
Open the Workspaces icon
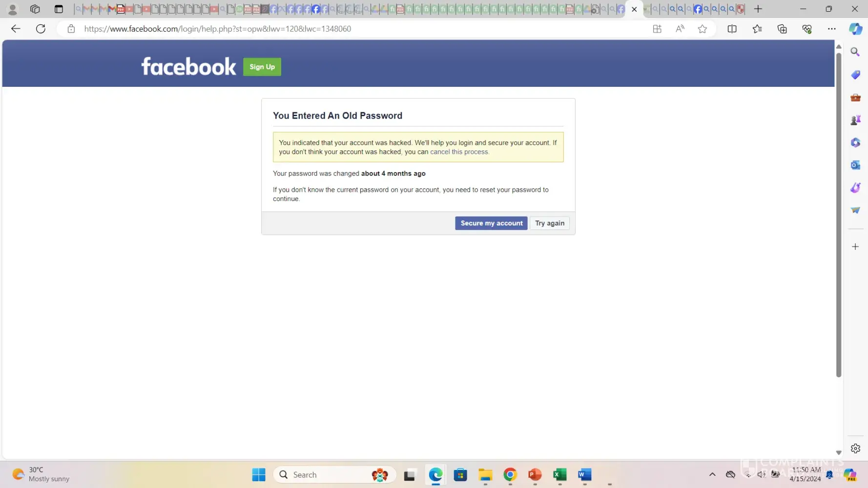(35, 9)
